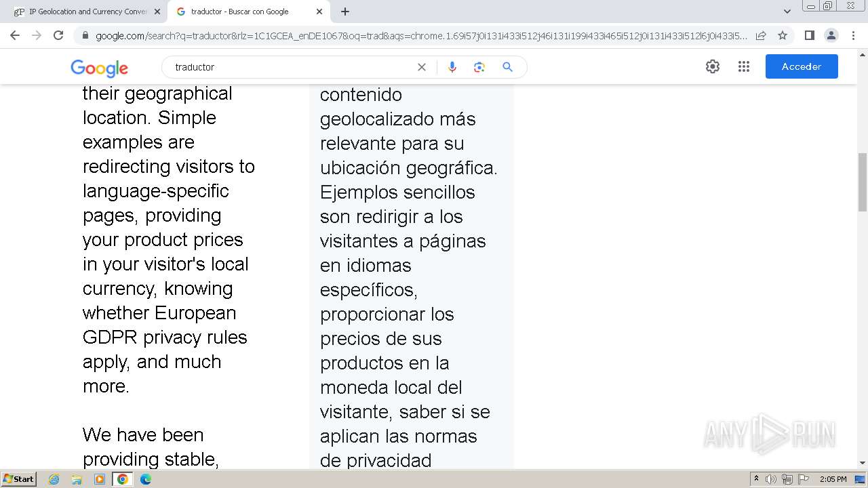The width and height of the screenshot is (868, 488).
Task: Share this page icon in address bar
Action: click(761, 35)
